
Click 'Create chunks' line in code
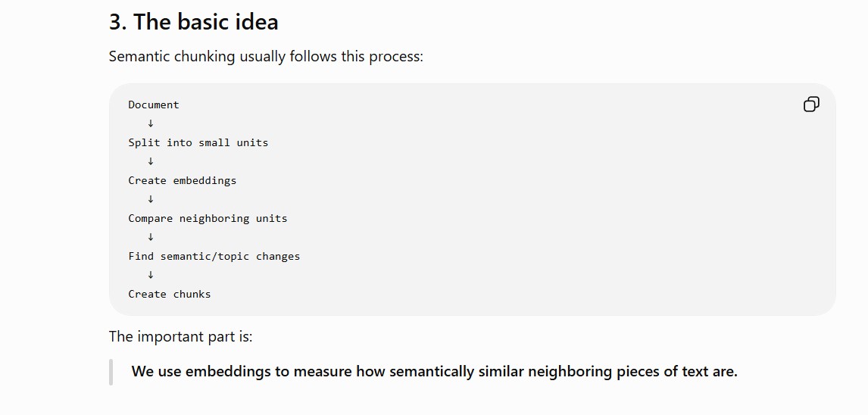click(170, 294)
